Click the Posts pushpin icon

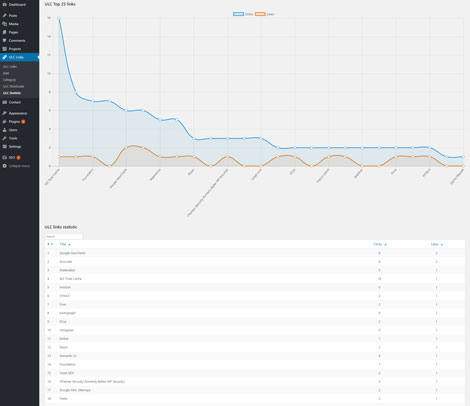(x=4, y=15)
